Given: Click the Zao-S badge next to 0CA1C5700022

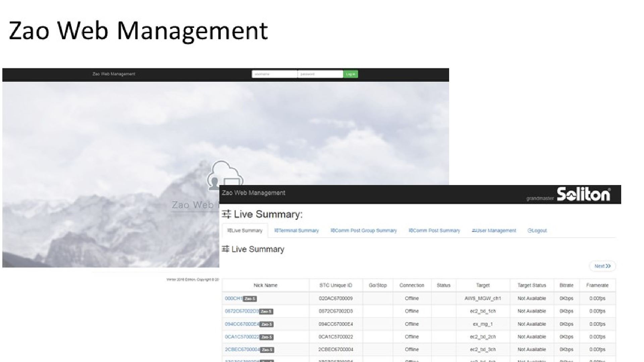Looking at the screenshot, I should click(267, 337).
